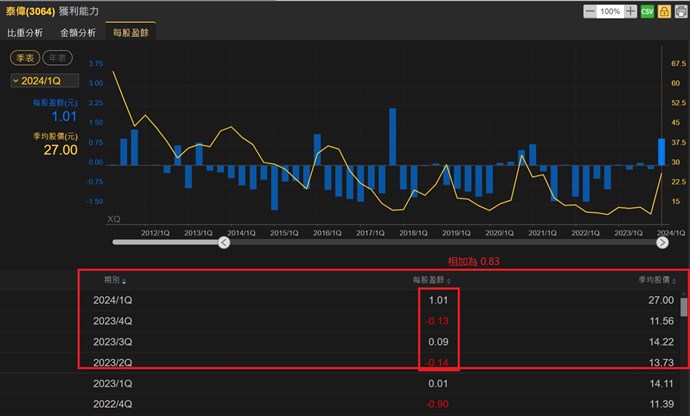Toggle the yellow lock icon
This screenshot has height=416, width=690.
point(663,11)
